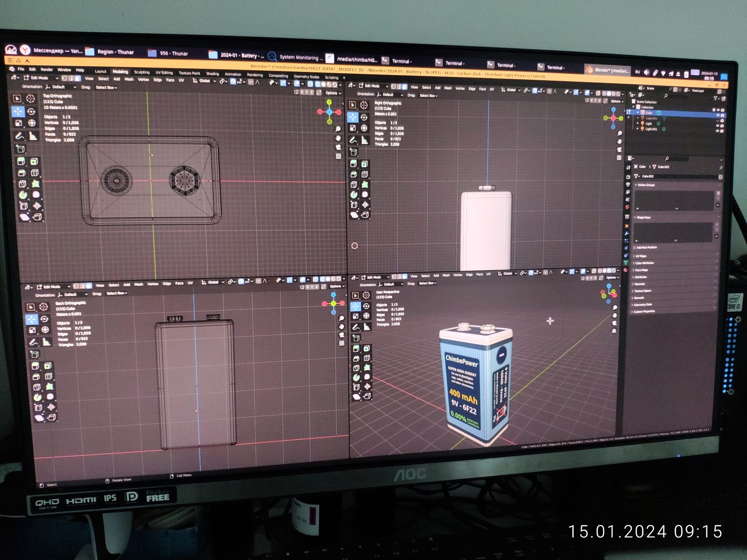747x560 pixels.
Task: Toggle X mirror in Top Orthographic viewport
Action: pos(302,92)
